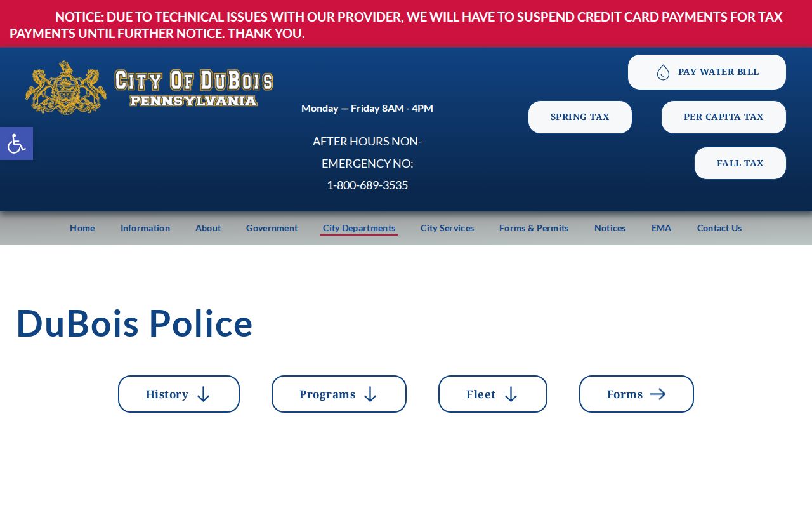Select the Per Capita Tax button

coord(724,117)
